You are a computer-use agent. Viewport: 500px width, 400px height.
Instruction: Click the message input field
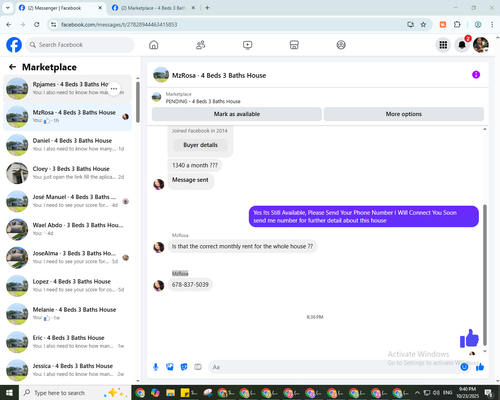pyautogui.click(x=333, y=367)
